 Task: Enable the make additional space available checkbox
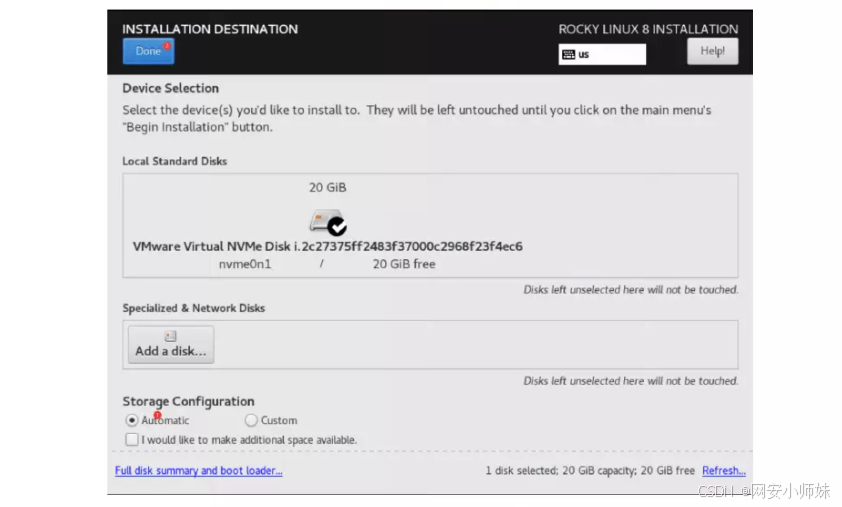pyautogui.click(x=132, y=439)
